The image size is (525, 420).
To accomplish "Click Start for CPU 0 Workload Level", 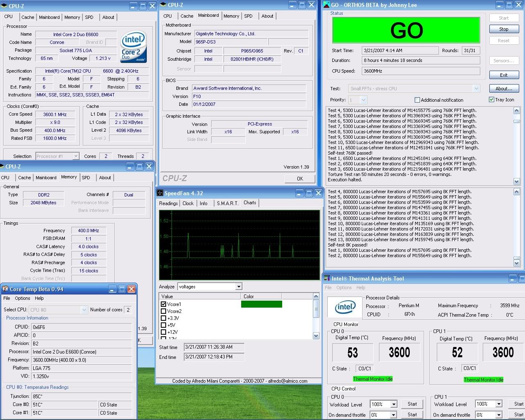I will 412,404.
